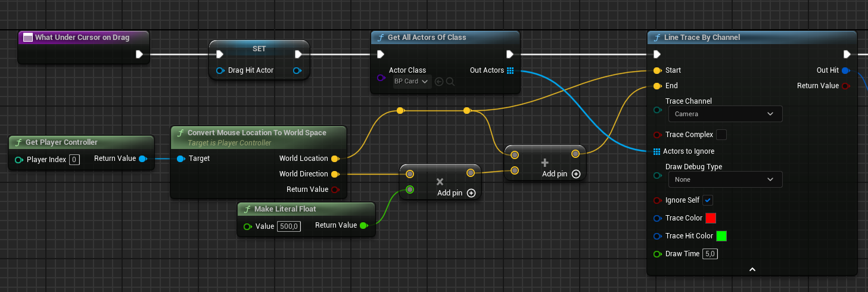
Task: Collapse the Line Trace By Channel advanced pins
Action: coord(752,269)
